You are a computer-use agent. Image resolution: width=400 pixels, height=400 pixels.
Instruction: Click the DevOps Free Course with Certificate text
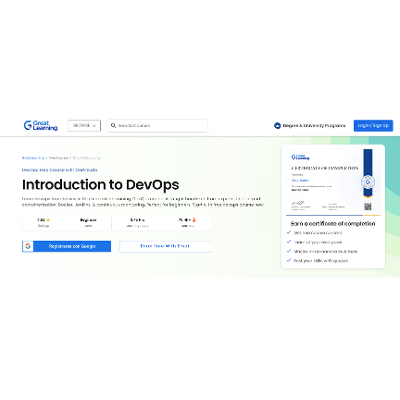pos(60,170)
